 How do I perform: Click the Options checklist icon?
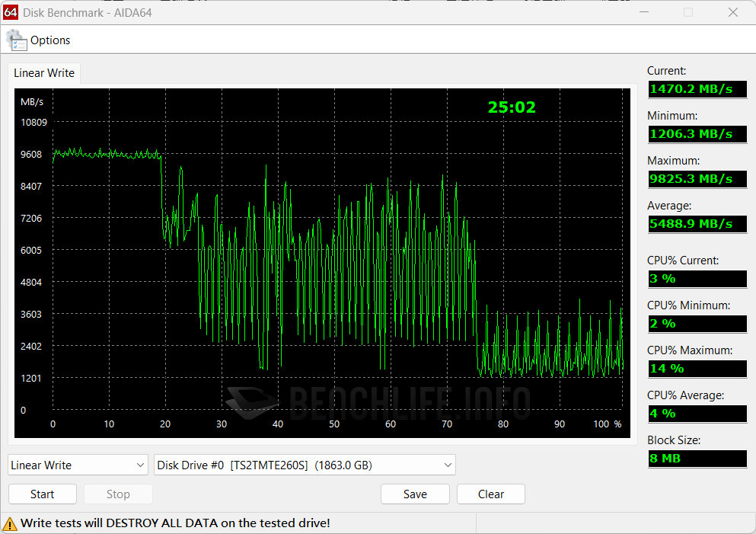[x=16, y=40]
